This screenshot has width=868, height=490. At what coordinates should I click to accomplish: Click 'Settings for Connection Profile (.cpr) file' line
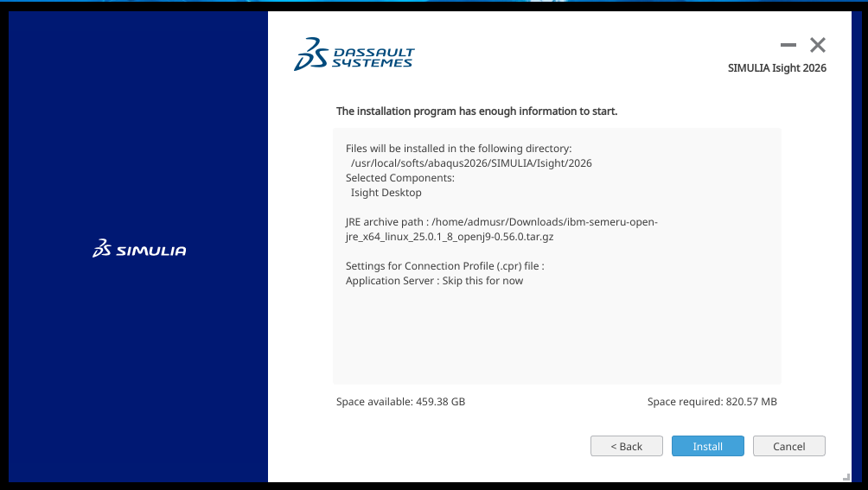pyautogui.click(x=444, y=266)
